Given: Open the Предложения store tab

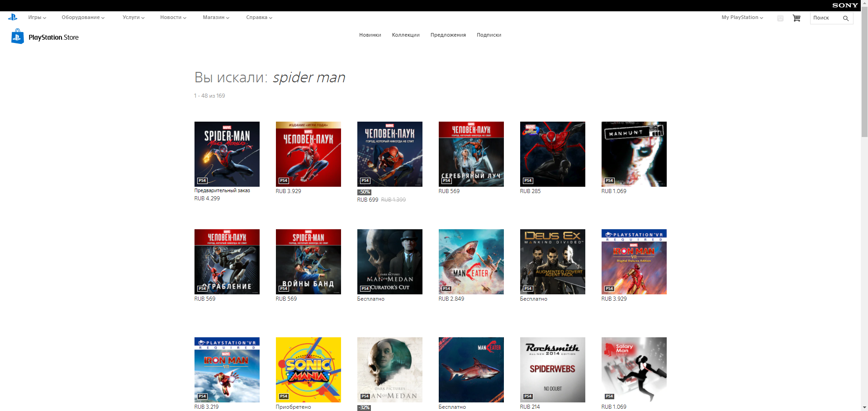Looking at the screenshot, I should [x=448, y=35].
